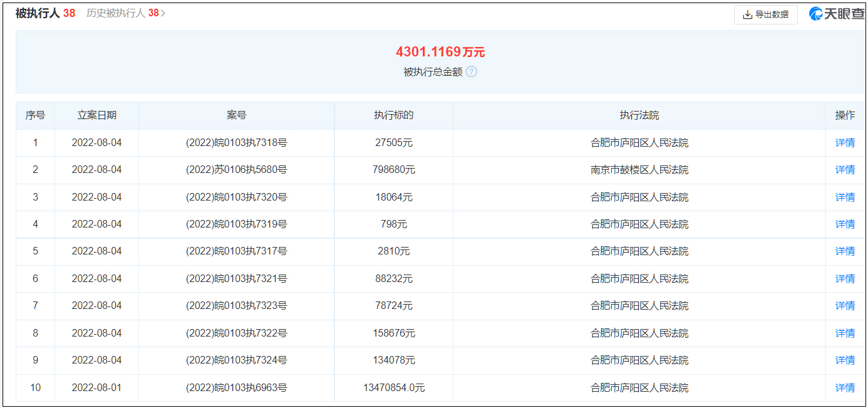Click case number (2022)皖0103执7319号
Screen dimensions: 868x408
click(237, 224)
